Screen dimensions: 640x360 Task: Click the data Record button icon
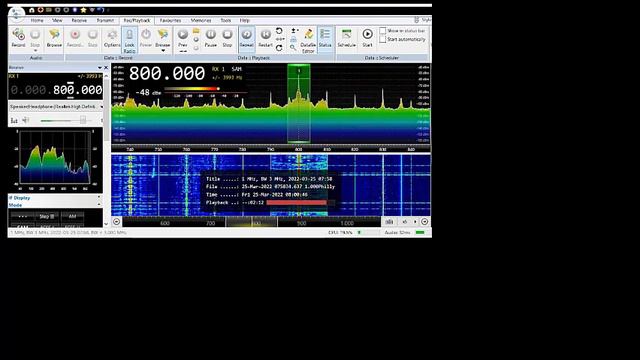pos(75,35)
